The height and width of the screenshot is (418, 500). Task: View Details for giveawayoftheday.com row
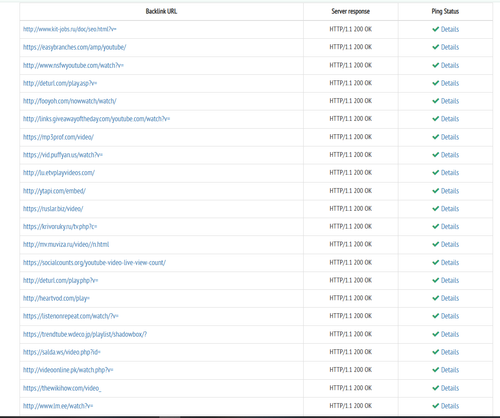click(450, 119)
